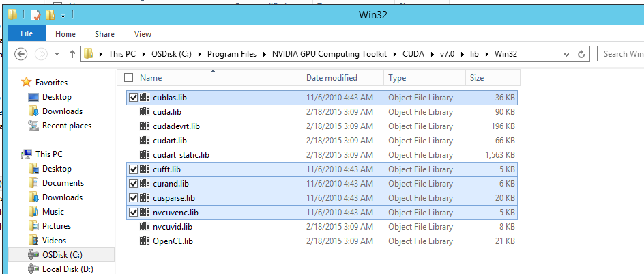Select OSDisk (C:) in the navigation pane
This screenshot has width=644, height=274.
tap(62, 255)
